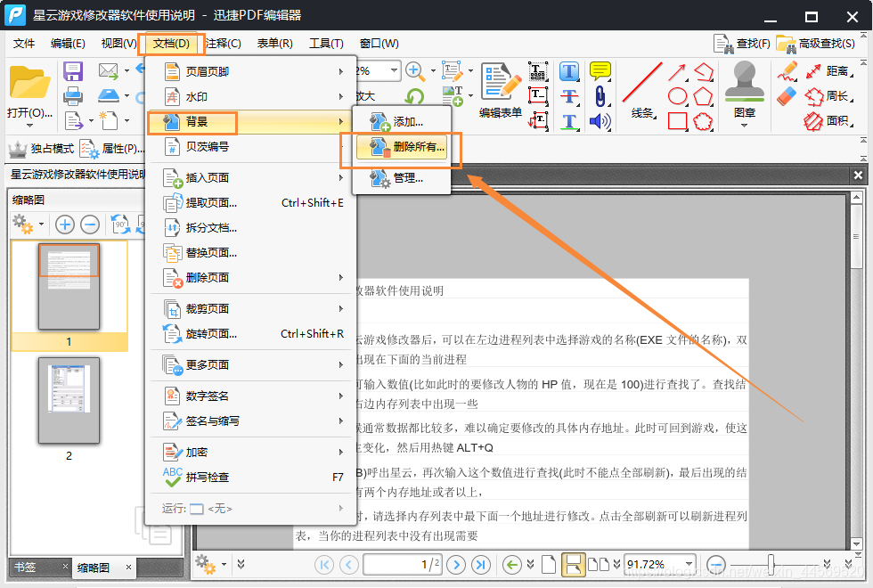Expand the 删除页面 submenu
The image size is (873, 588).
point(251,277)
